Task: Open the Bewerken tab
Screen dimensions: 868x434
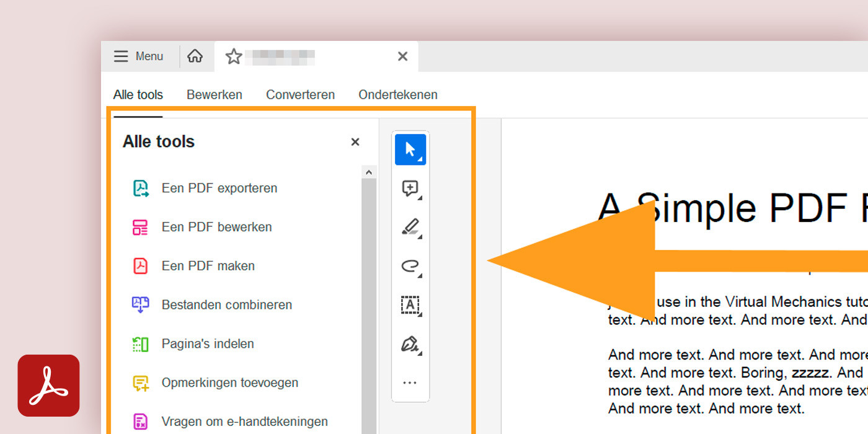Action: click(215, 95)
